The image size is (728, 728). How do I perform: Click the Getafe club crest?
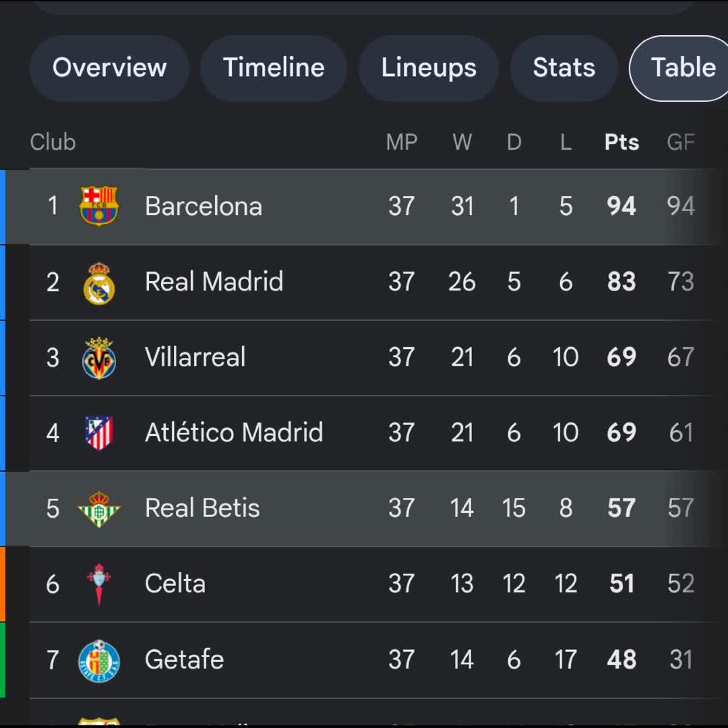(x=99, y=661)
